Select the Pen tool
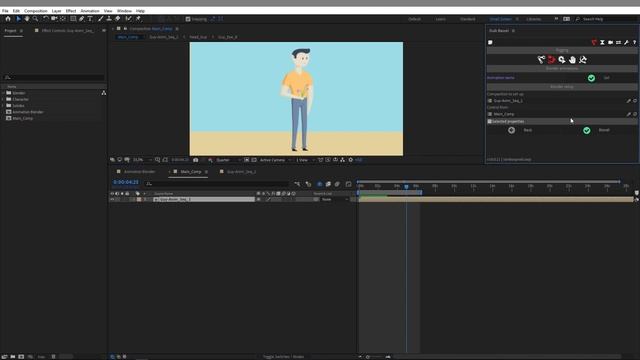The height and width of the screenshot is (360, 640). point(82,19)
